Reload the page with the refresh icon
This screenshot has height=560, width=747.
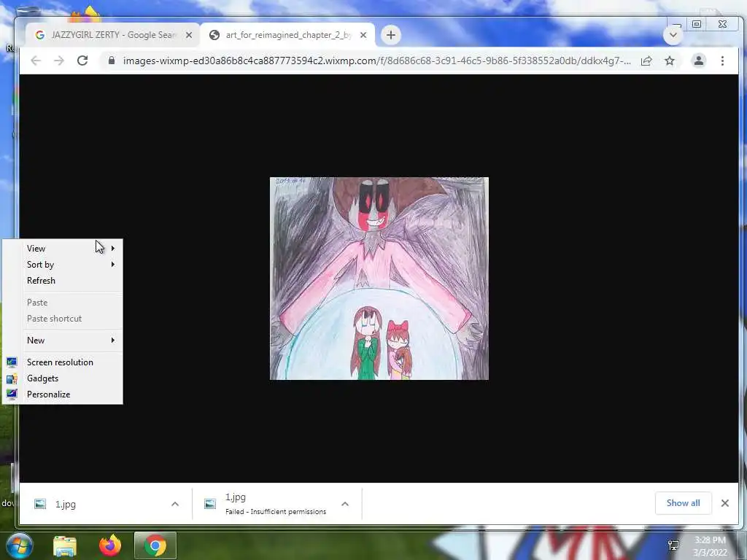pos(82,61)
